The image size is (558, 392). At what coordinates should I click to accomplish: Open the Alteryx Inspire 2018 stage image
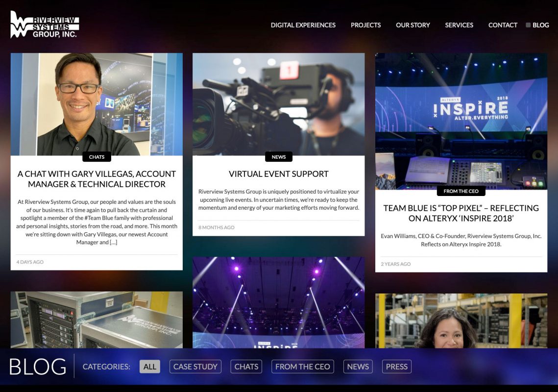tap(461, 121)
